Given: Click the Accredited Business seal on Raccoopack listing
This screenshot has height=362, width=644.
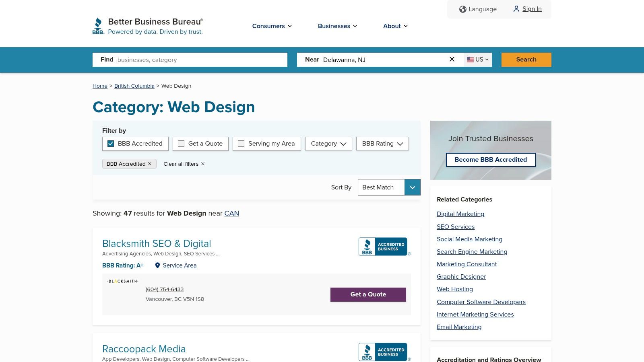Looking at the screenshot, I should [384, 352].
